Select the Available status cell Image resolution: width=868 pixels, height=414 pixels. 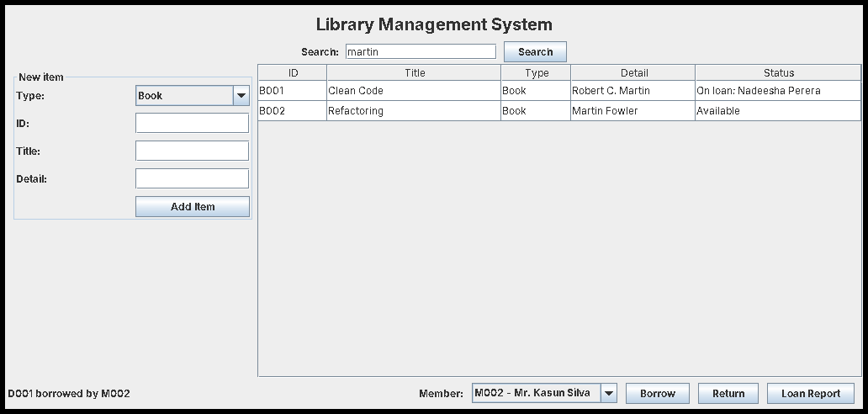point(778,111)
